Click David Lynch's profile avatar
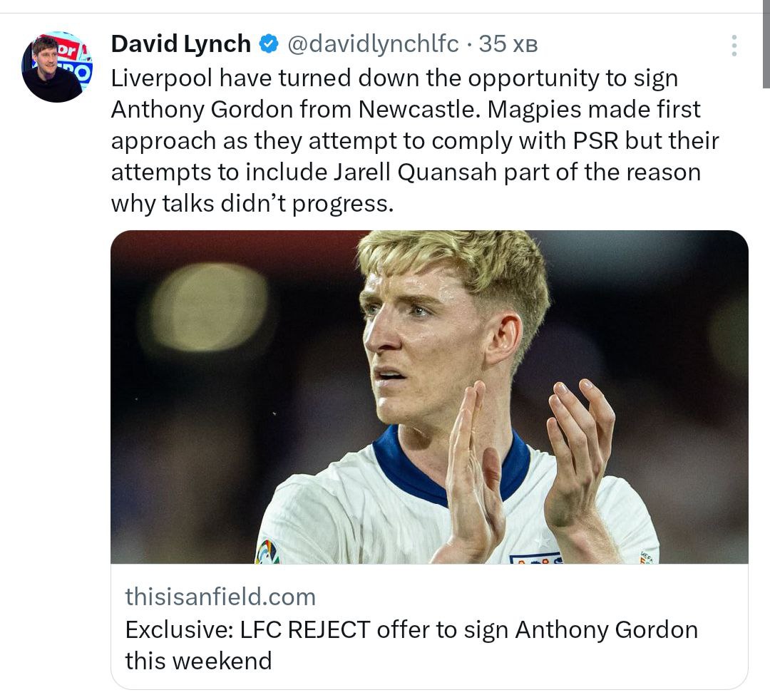Image resolution: width=770 pixels, height=700 pixels. click(x=57, y=67)
